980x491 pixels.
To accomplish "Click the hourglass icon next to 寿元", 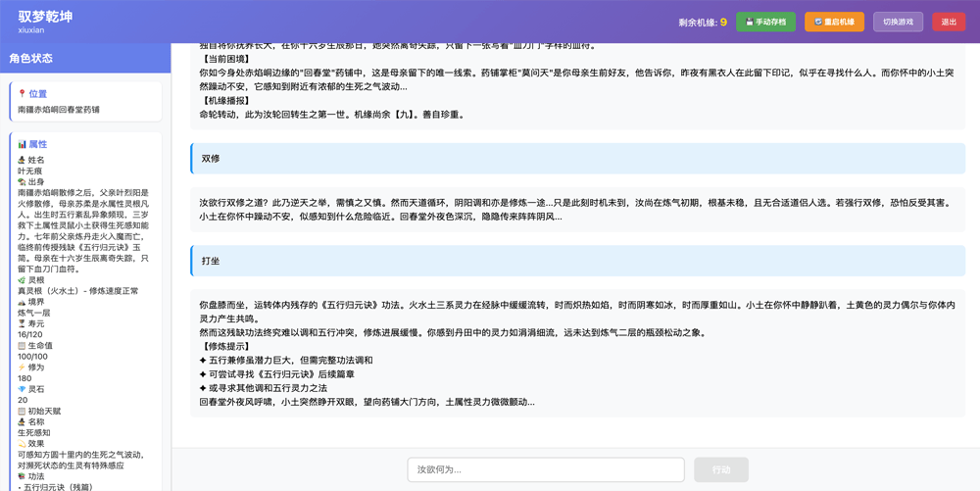I will coord(22,323).
